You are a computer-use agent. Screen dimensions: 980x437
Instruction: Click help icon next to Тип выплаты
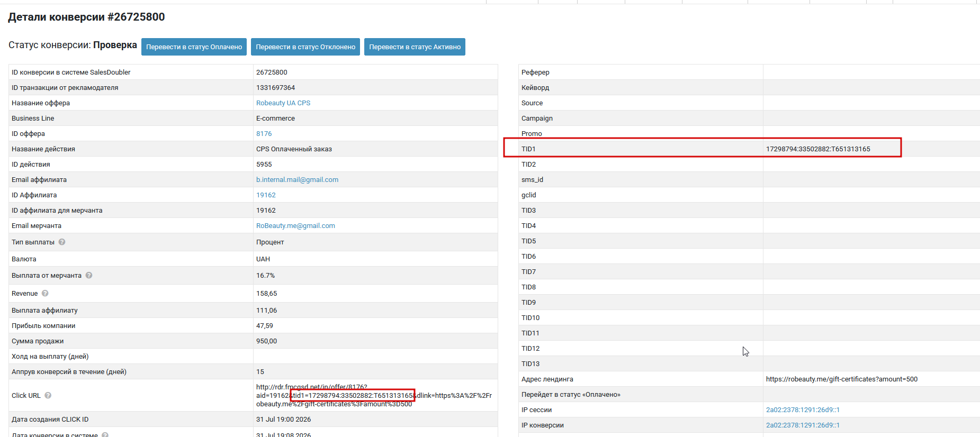62,242
